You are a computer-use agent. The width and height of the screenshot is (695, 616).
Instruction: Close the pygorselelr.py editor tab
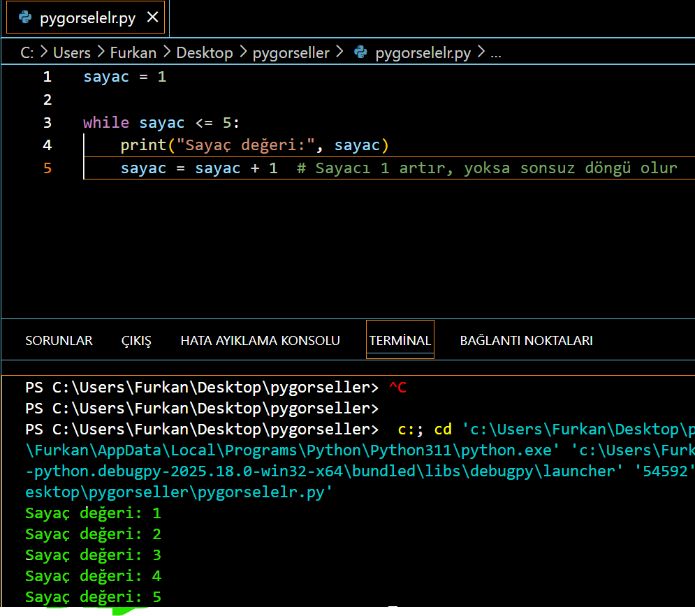tap(154, 18)
